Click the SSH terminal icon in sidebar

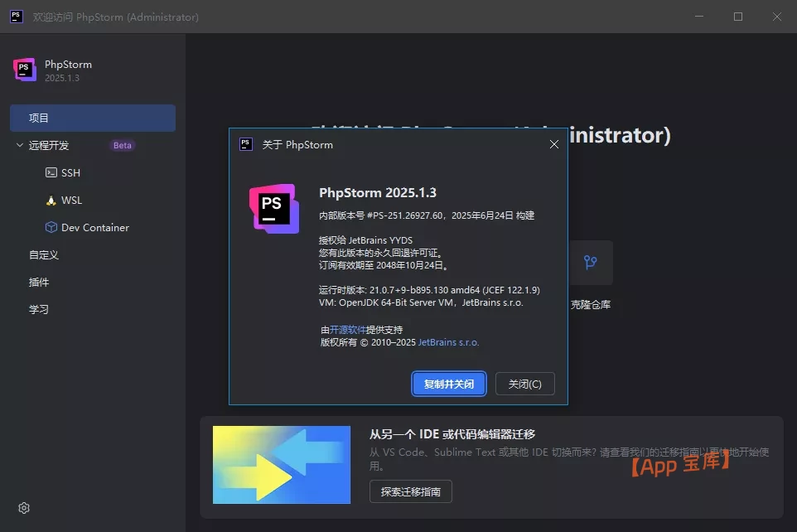pos(51,172)
